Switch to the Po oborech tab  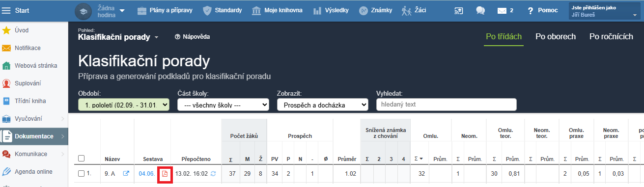tap(556, 37)
